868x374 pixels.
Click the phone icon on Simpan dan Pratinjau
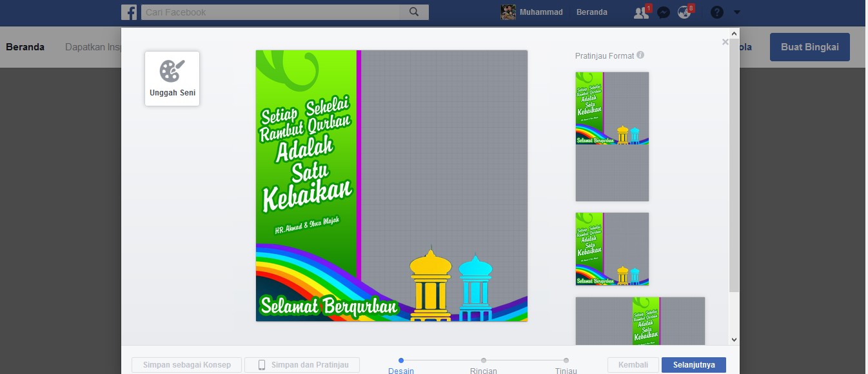tap(262, 364)
